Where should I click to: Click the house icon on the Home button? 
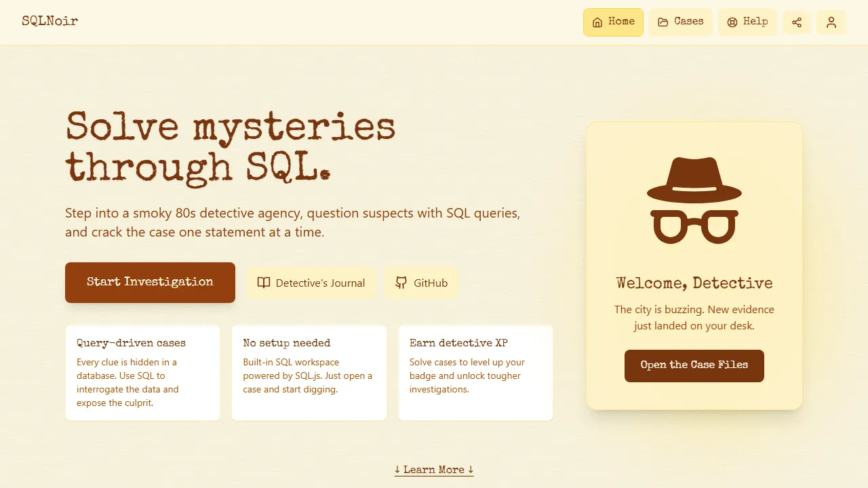click(597, 22)
